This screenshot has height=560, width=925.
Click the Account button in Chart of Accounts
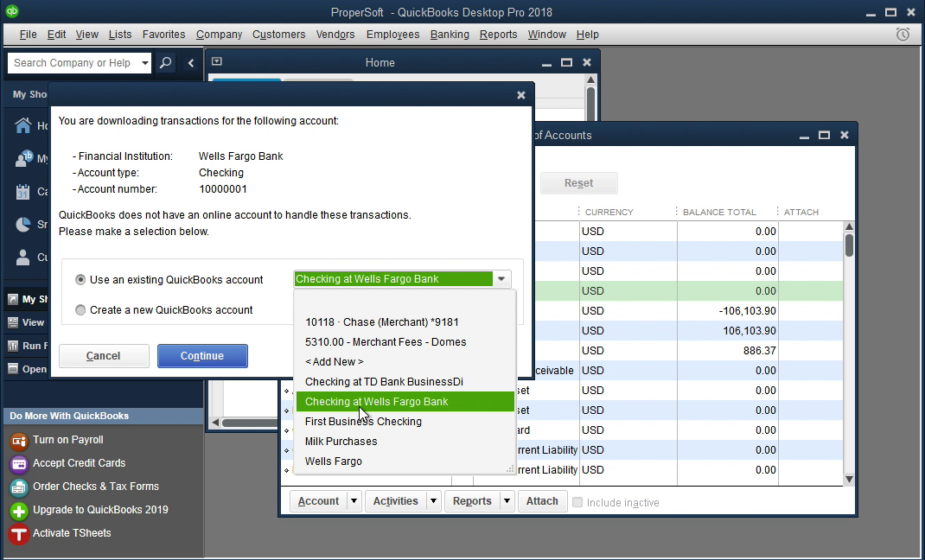318,501
